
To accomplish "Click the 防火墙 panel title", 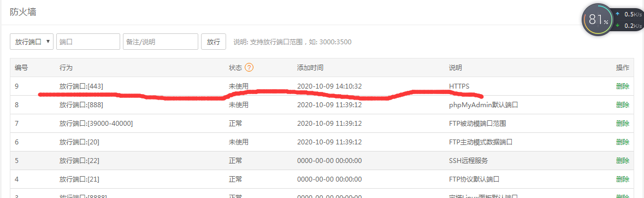I will (x=23, y=12).
